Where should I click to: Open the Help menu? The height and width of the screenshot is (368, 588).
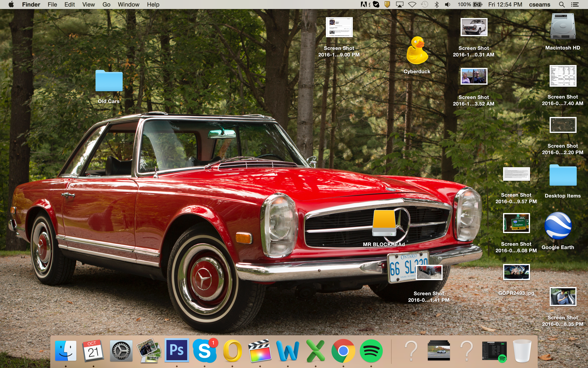[153, 4]
